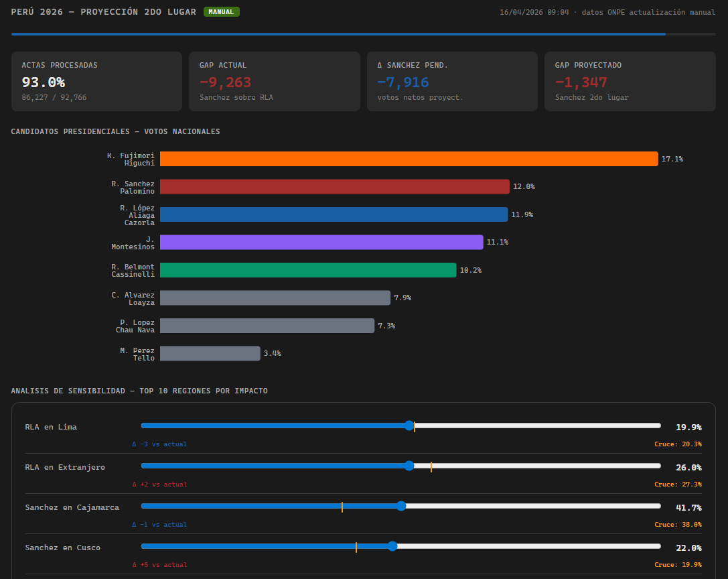
Task: Click the Sanchez en Cusco slider handle
Action: point(392,546)
